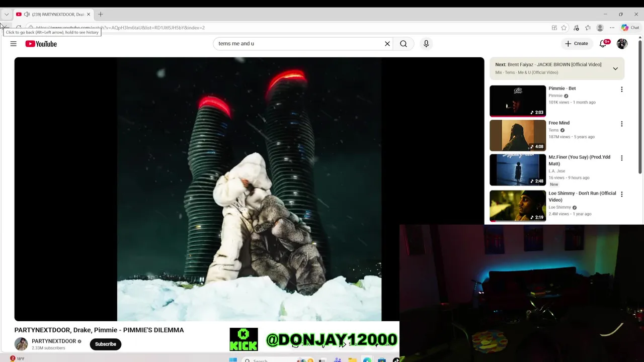The height and width of the screenshot is (362, 644).
Task: Run search with magnifier button
Action: (404, 44)
